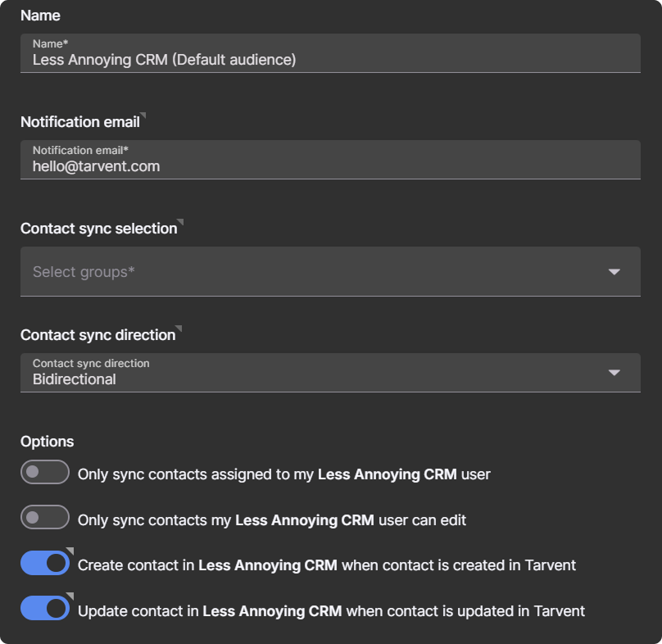Click the corner hint marker on Update contact toggle
This screenshot has width=662, height=644.
coord(70,596)
